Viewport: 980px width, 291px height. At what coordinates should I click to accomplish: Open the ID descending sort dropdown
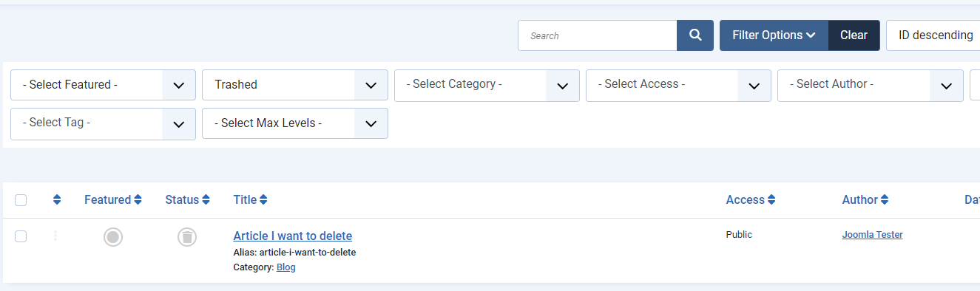click(933, 35)
